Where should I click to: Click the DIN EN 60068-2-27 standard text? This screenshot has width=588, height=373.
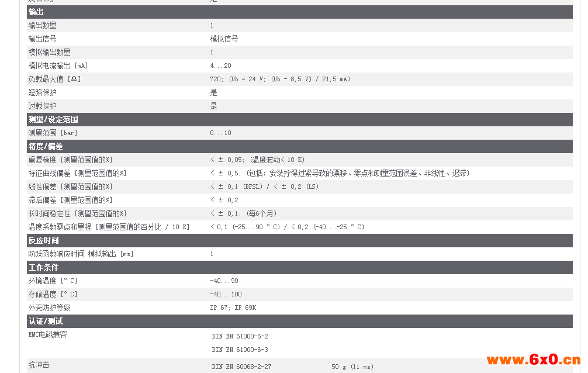(241, 367)
